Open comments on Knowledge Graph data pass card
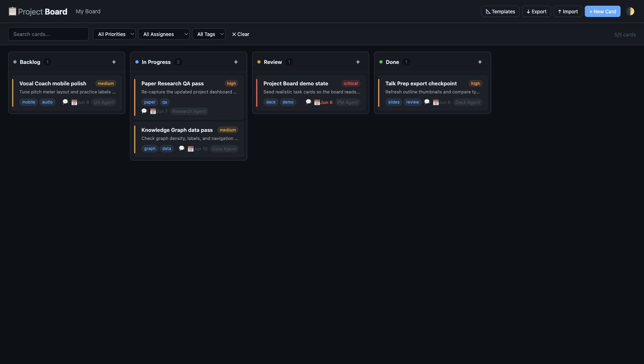Screen dimensions: 644x364 pos(182,148)
